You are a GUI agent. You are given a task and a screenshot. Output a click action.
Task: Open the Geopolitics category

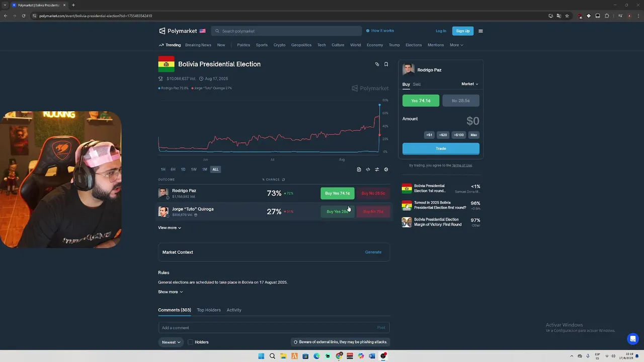tap(301, 45)
